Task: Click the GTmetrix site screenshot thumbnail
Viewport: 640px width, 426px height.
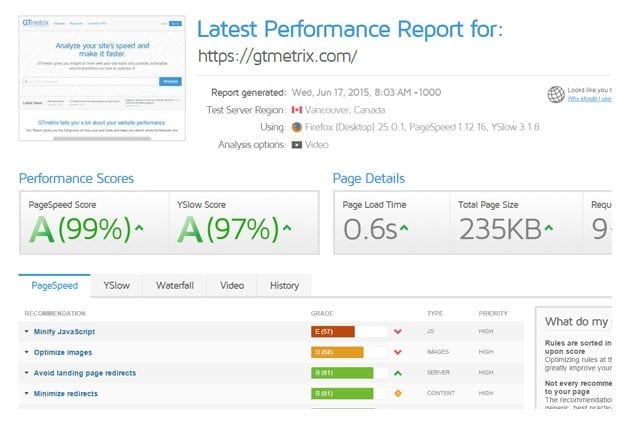Action: (102, 78)
